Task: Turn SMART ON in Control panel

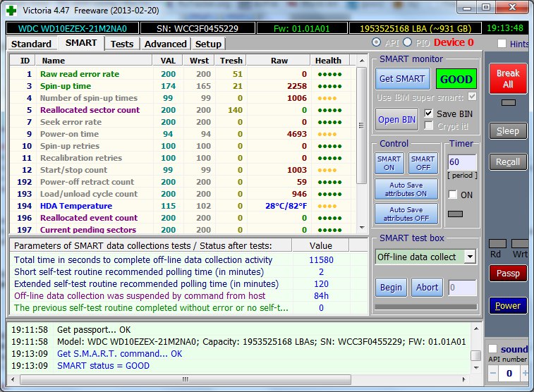Action: coord(389,164)
